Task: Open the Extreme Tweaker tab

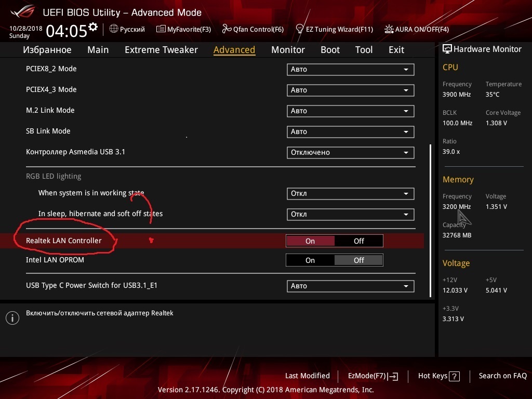Action: tap(161, 50)
